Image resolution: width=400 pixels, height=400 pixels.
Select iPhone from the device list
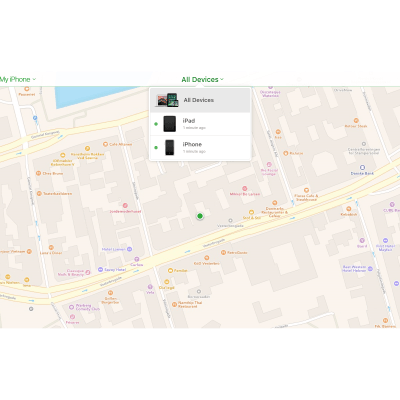200,147
